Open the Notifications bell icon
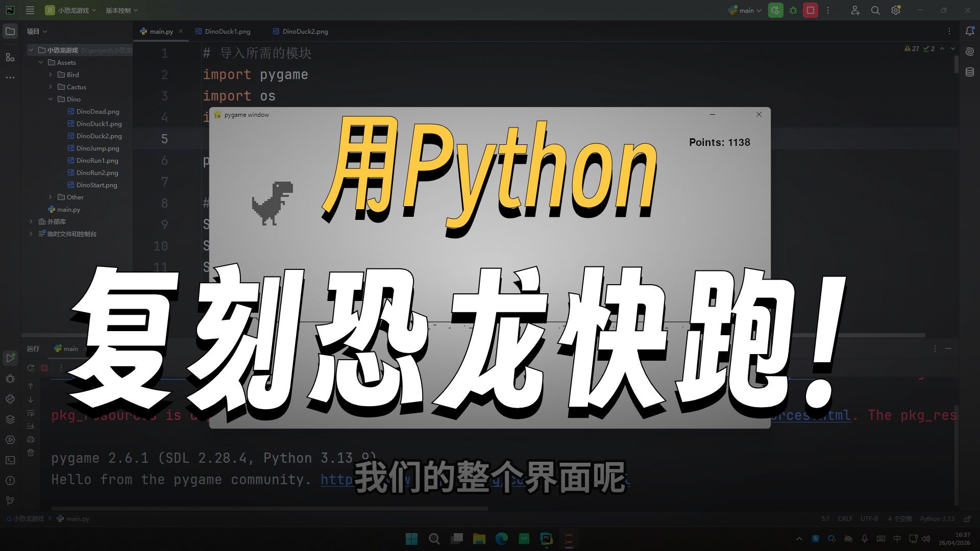 coord(970,31)
